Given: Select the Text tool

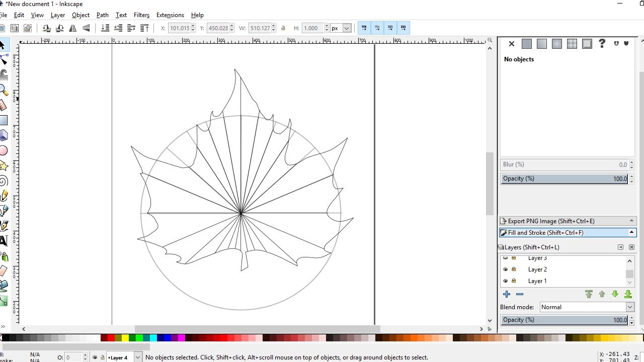Looking at the screenshot, I should [6, 241].
